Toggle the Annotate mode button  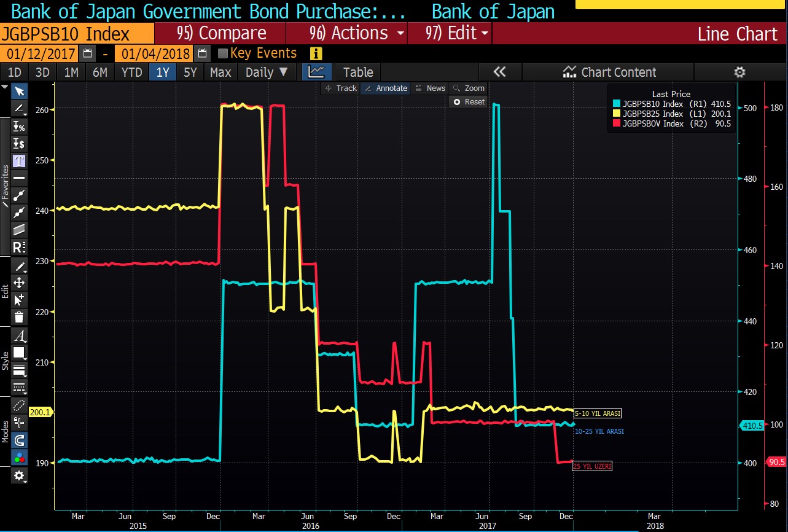point(386,88)
